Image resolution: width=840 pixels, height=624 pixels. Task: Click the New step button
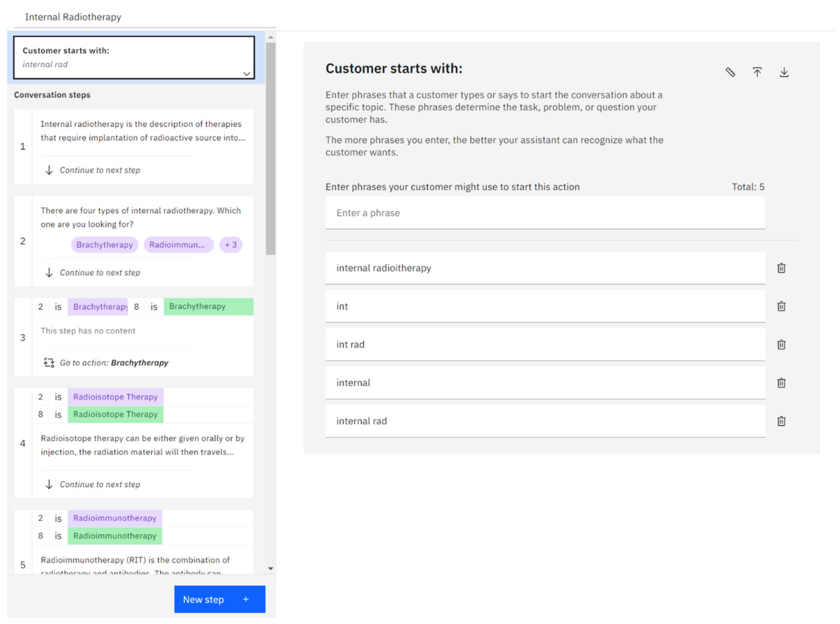click(220, 599)
